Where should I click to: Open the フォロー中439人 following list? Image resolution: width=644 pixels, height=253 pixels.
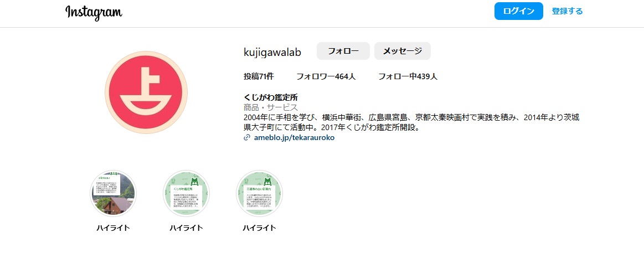click(x=408, y=76)
